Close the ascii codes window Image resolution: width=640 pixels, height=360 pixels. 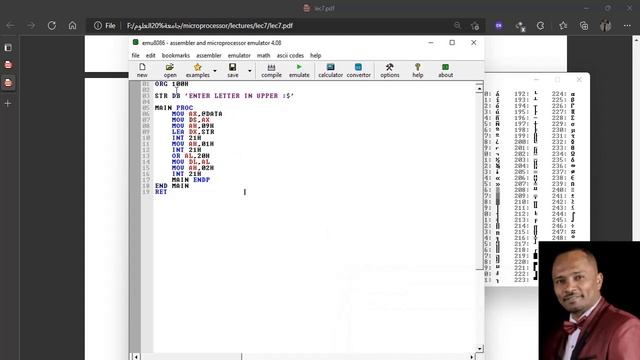579,79
